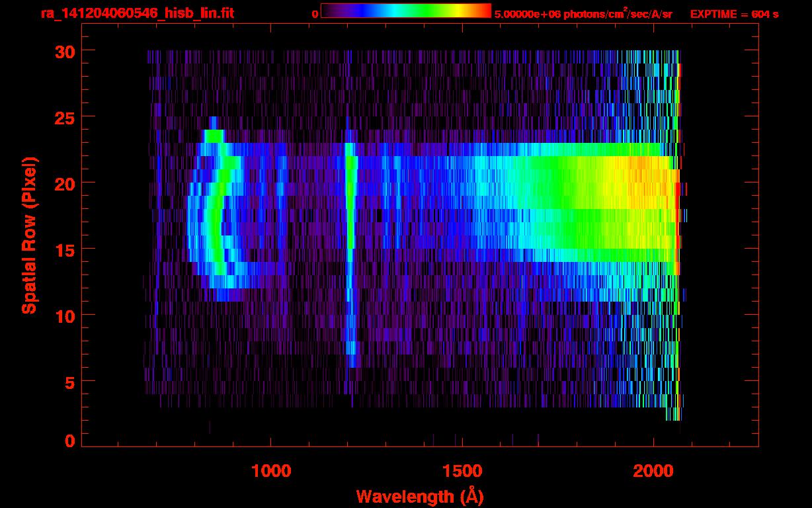Click y-axis tick label 5

pos(69,382)
